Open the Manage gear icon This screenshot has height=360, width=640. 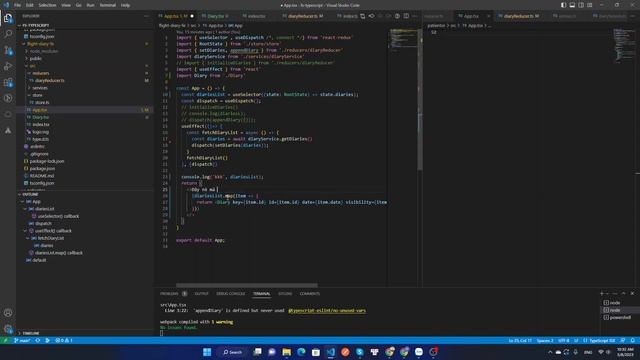[8, 329]
